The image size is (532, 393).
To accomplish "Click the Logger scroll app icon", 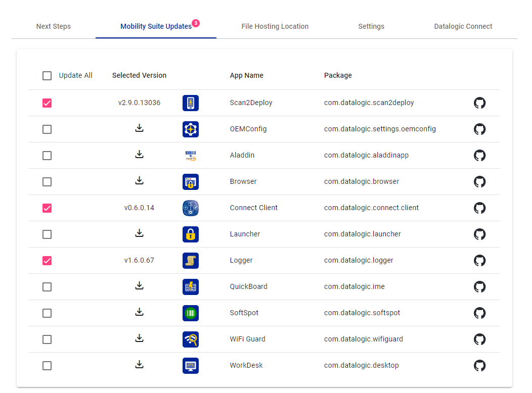I will point(190,261).
